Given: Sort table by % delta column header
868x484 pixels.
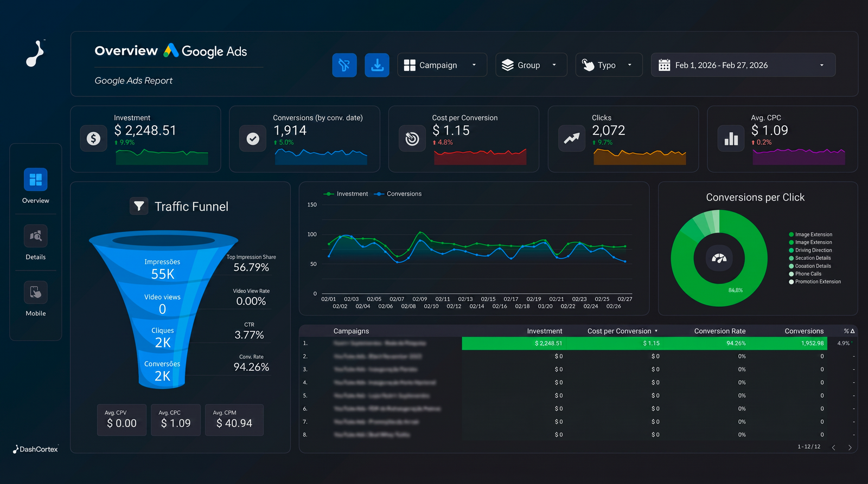Looking at the screenshot, I should click(849, 331).
